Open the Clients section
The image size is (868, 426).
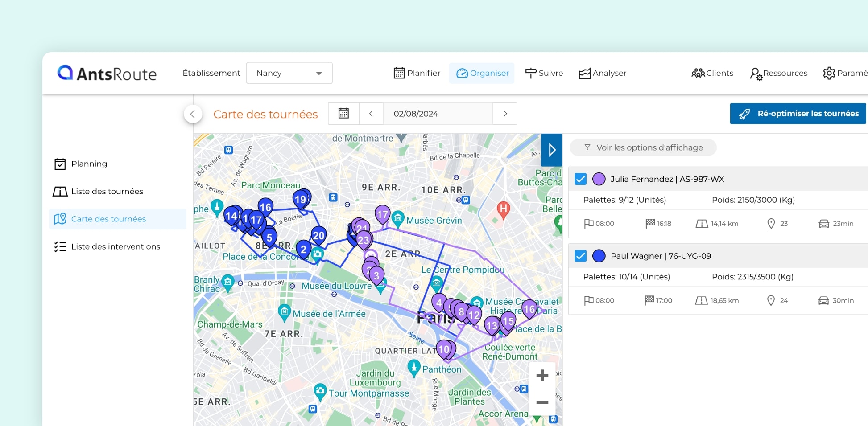click(x=712, y=73)
